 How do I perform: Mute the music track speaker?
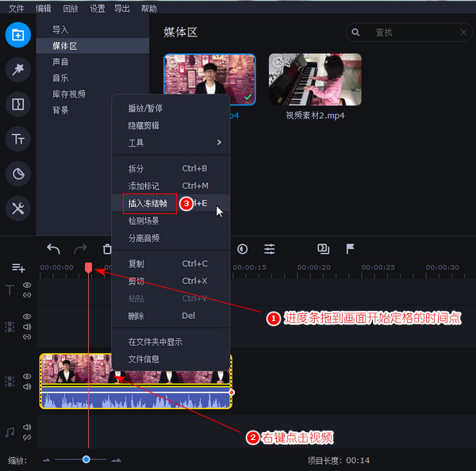[x=27, y=427]
